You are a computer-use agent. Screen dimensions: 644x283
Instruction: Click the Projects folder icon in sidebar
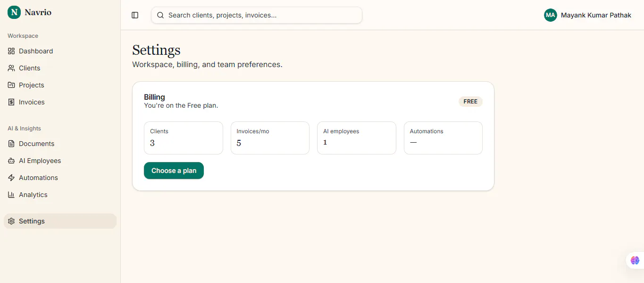(x=11, y=85)
